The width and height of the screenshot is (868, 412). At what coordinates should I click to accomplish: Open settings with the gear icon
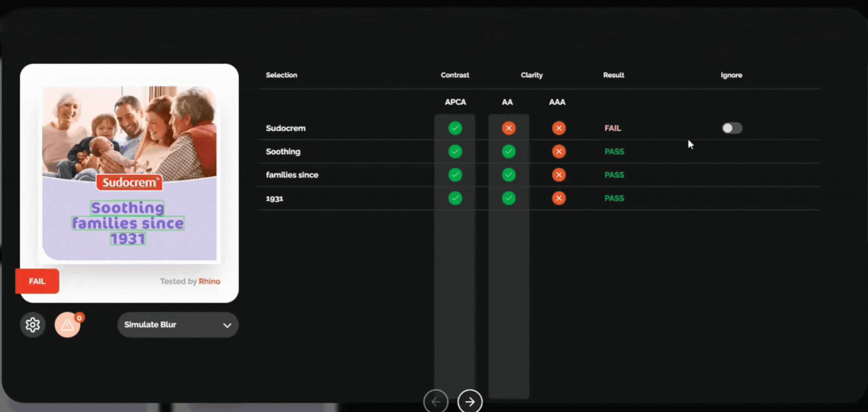click(x=32, y=325)
